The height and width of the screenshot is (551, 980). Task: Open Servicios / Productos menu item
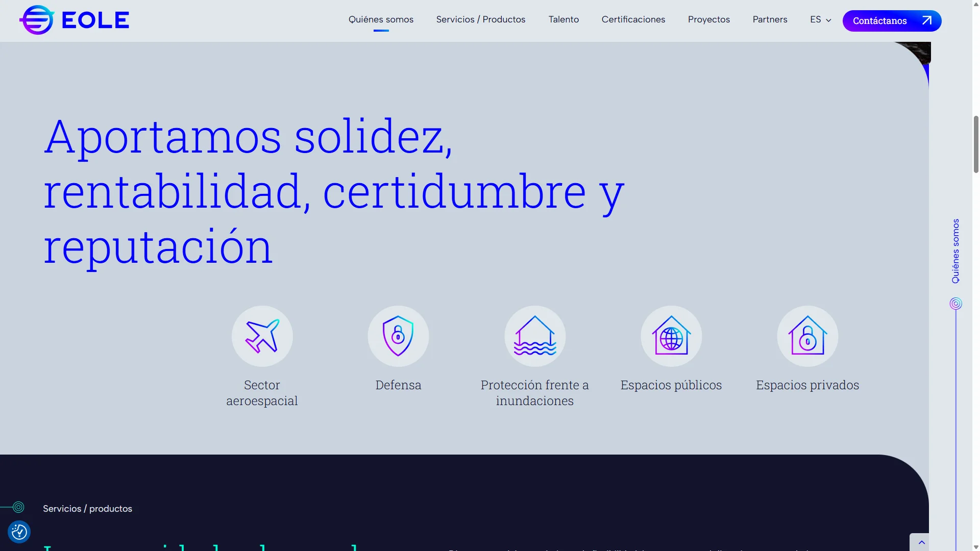(480, 19)
